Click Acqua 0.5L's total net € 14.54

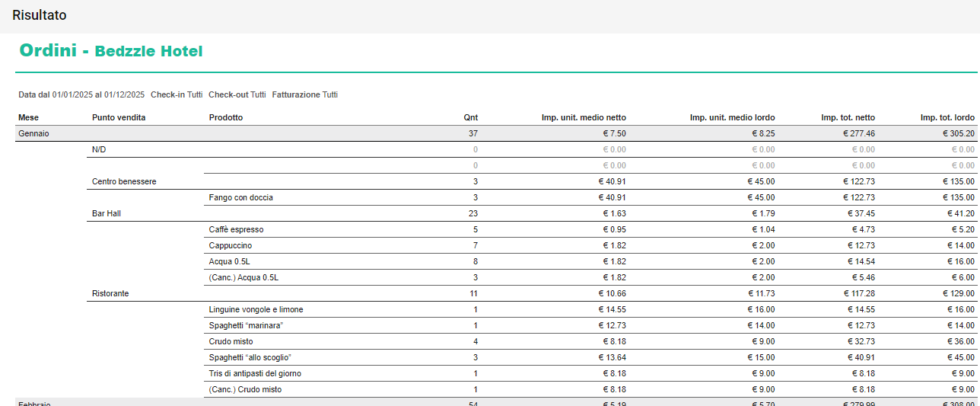861,261
